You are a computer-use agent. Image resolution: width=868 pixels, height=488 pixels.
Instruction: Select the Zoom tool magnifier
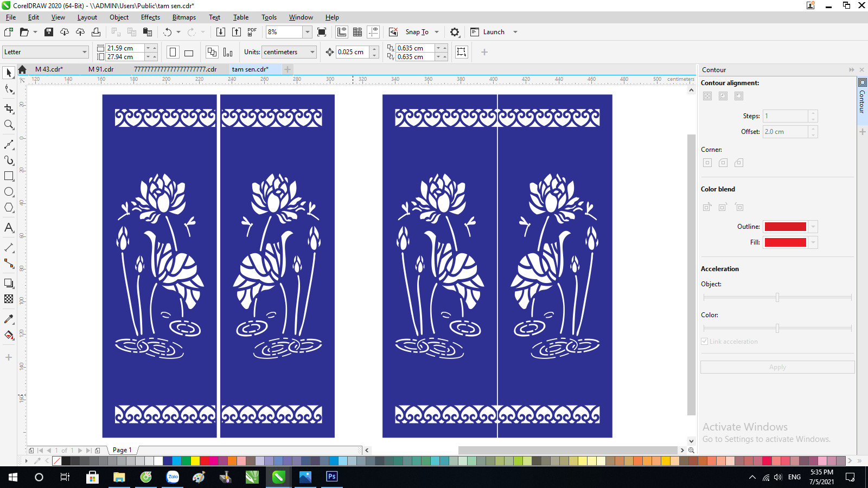(x=9, y=125)
